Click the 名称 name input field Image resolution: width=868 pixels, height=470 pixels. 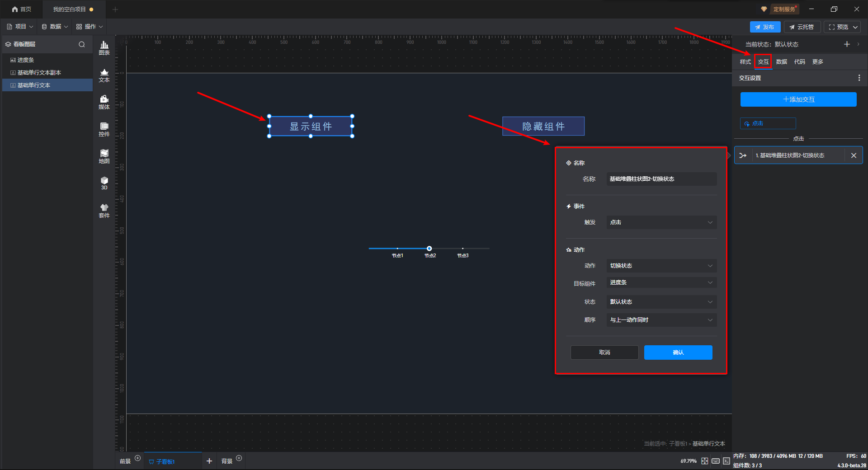pyautogui.click(x=661, y=179)
